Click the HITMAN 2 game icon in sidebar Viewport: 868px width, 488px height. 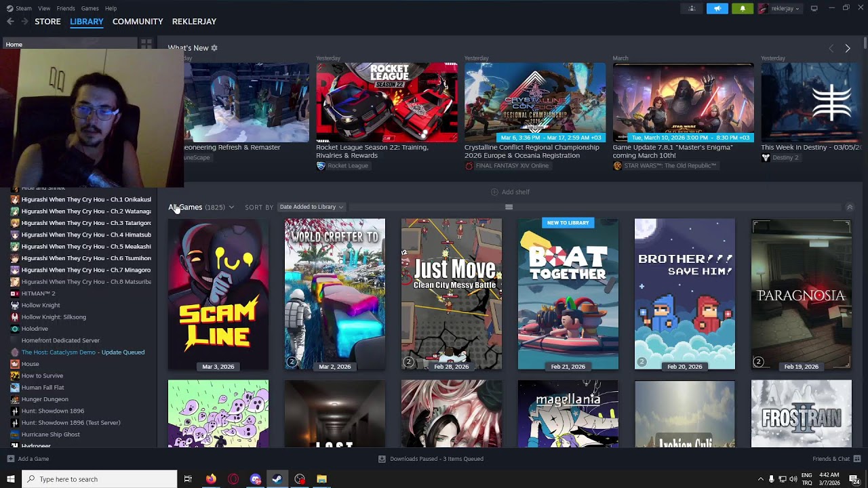15,293
